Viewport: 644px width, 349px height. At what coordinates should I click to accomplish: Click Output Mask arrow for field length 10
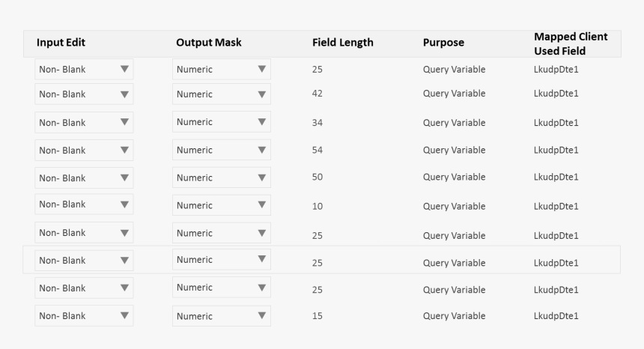pyautogui.click(x=261, y=204)
